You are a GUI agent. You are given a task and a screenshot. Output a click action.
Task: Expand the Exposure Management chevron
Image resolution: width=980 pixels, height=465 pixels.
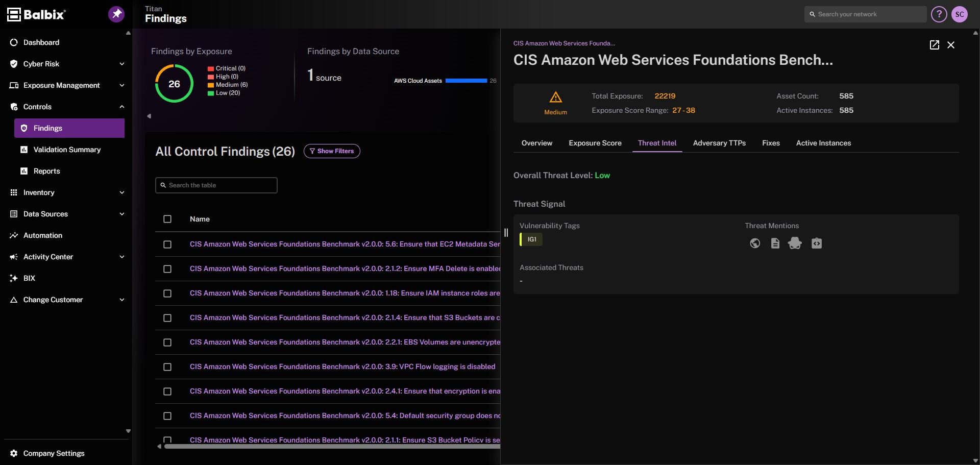pyautogui.click(x=122, y=85)
